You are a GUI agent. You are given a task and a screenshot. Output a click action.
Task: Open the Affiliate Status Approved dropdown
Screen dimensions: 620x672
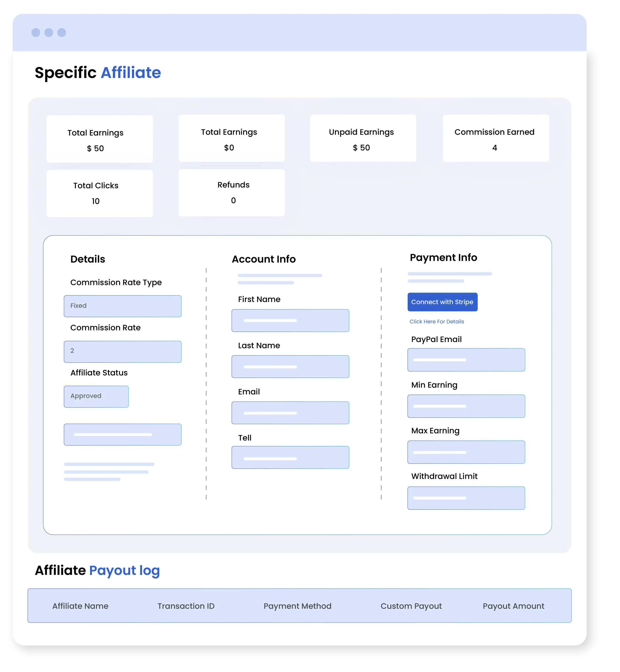[x=96, y=396]
